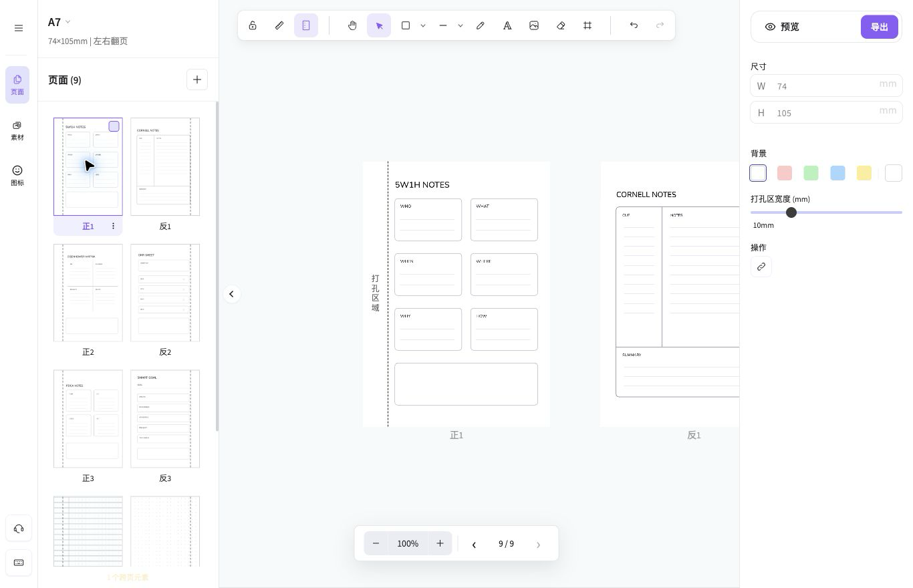Image resolution: width=913 pixels, height=588 pixels.
Task: Select the hand pan tool
Action: pyautogui.click(x=352, y=25)
